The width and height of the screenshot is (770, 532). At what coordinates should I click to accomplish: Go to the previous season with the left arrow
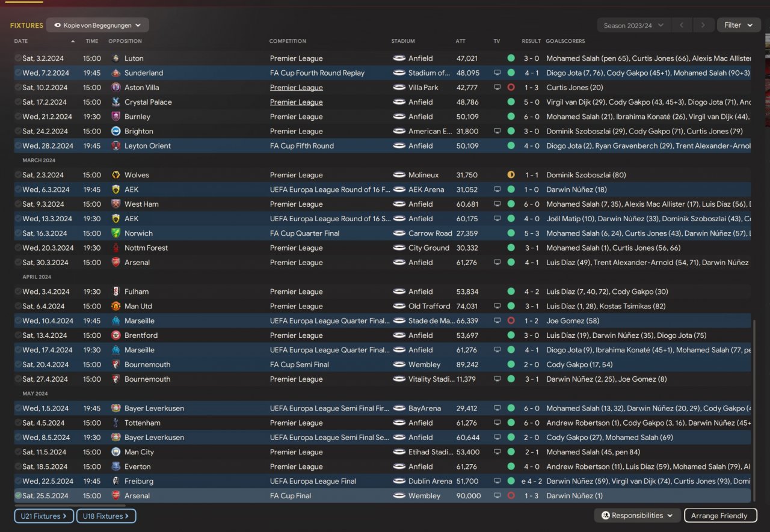(x=682, y=25)
